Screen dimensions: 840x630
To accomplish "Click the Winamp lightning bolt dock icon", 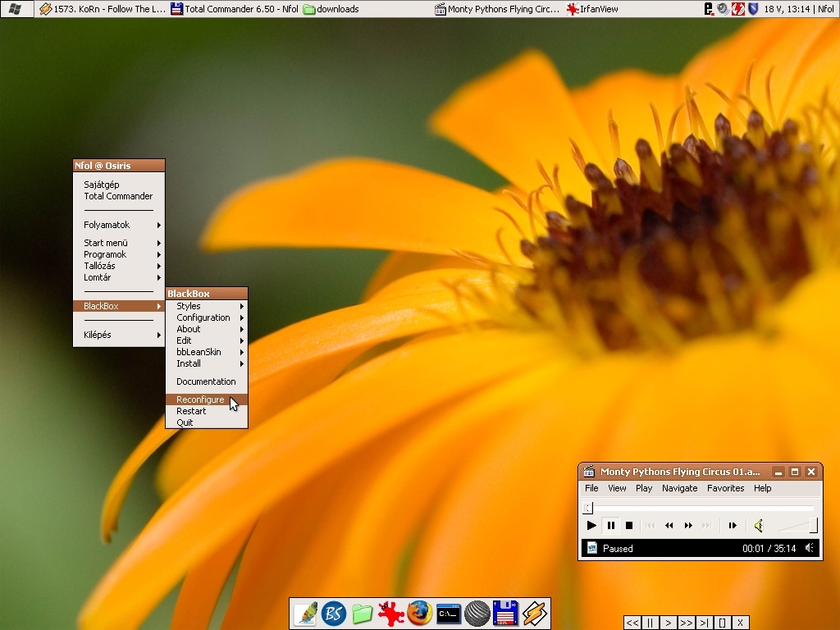I will pos(535,613).
